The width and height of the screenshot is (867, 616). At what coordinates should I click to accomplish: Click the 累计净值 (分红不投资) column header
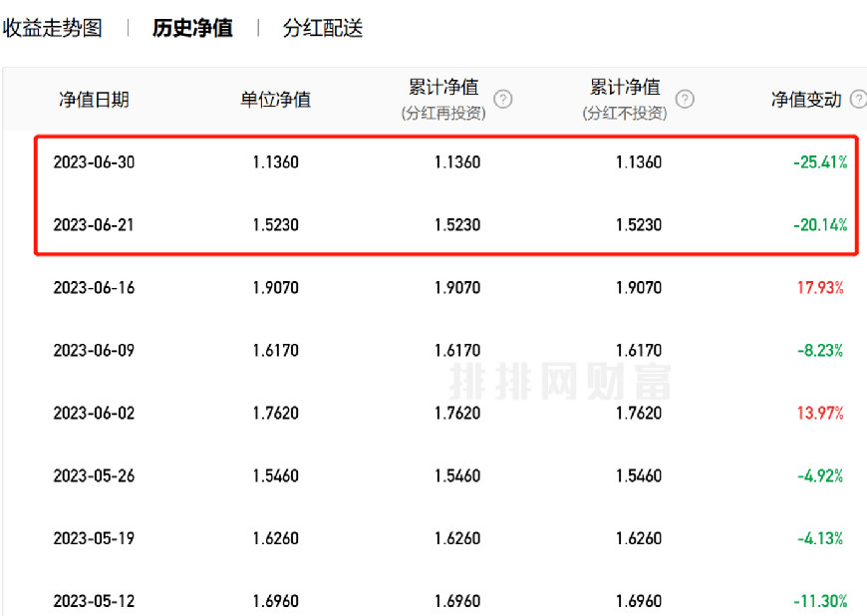pyautogui.click(x=625, y=100)
